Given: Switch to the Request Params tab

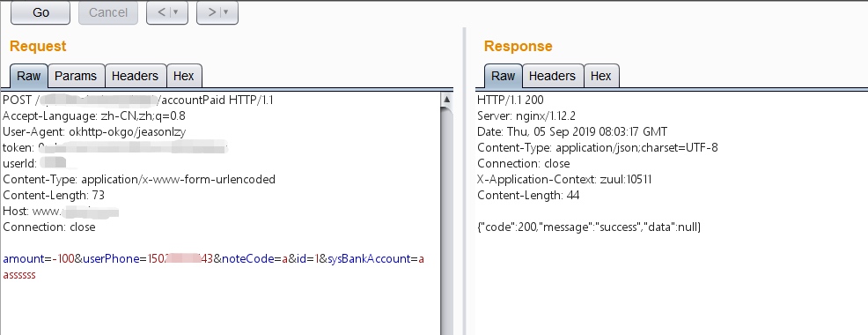Looking at the screenshot, I should [76, 76].
